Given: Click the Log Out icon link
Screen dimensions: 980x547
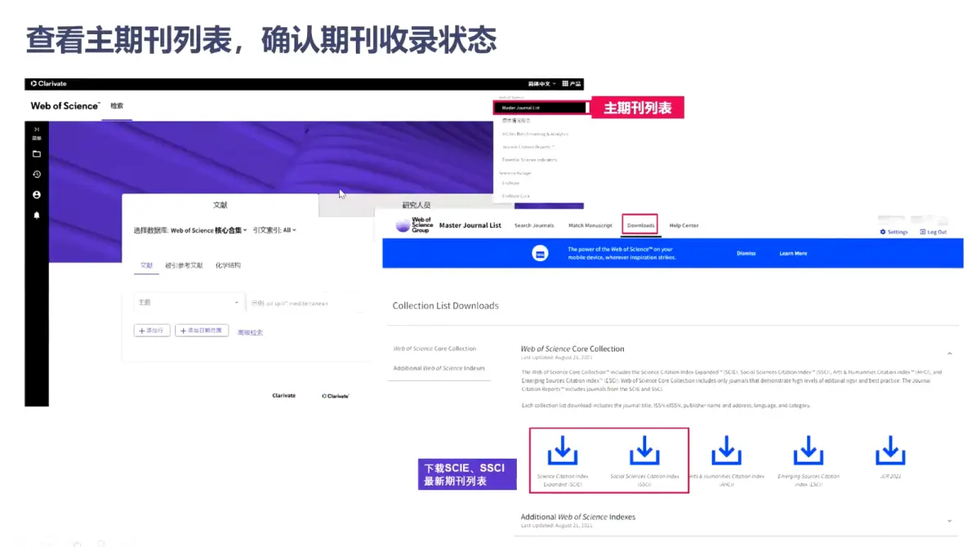Looking at the screenshot, I should tap(933, 232).
